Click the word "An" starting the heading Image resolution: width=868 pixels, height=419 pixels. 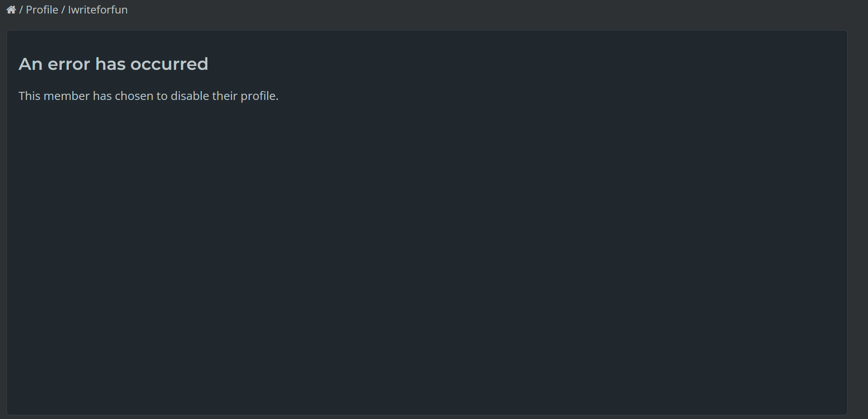click(x=31, y=64)
